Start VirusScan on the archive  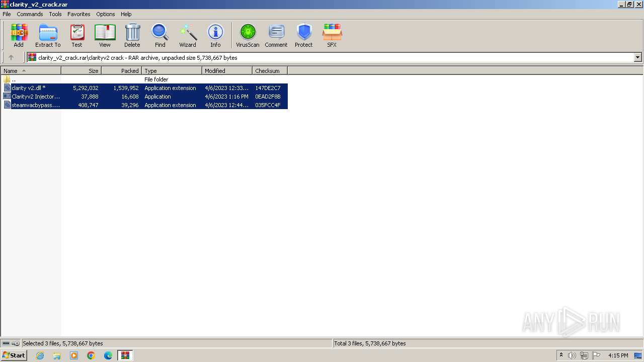(x=248, y=35)
